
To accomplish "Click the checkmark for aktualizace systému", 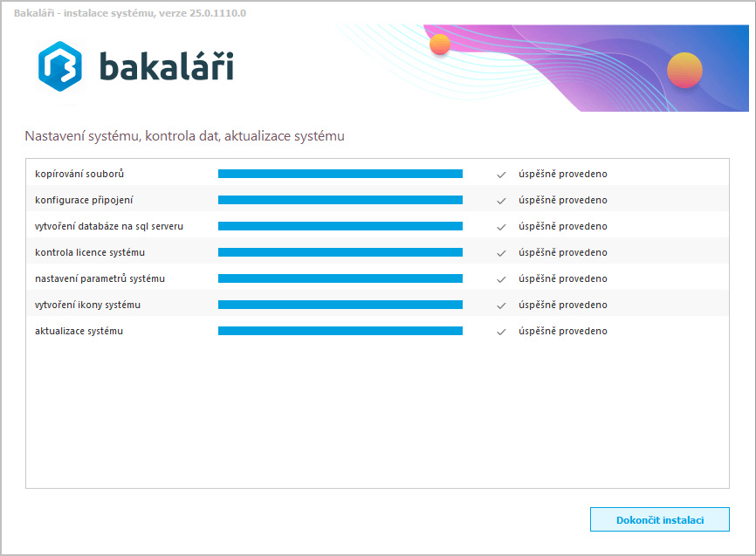I will click(501, 332).
